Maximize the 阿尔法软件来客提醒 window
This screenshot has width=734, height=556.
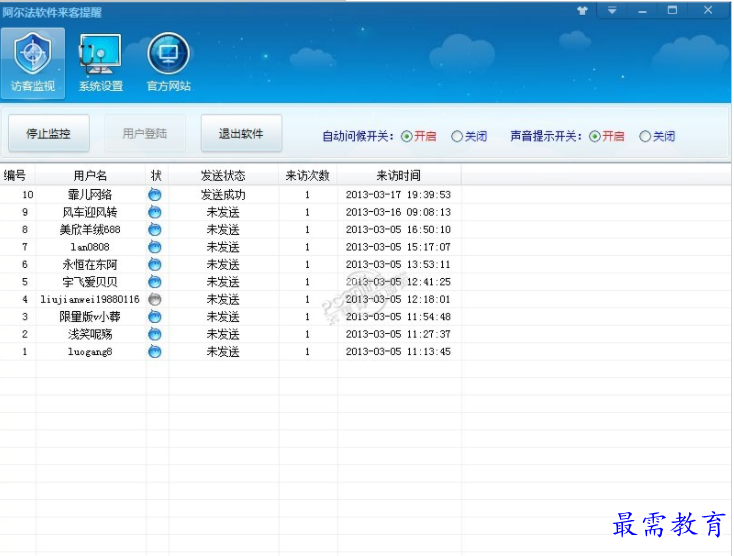pyautogui.click(x=672, y=10)
